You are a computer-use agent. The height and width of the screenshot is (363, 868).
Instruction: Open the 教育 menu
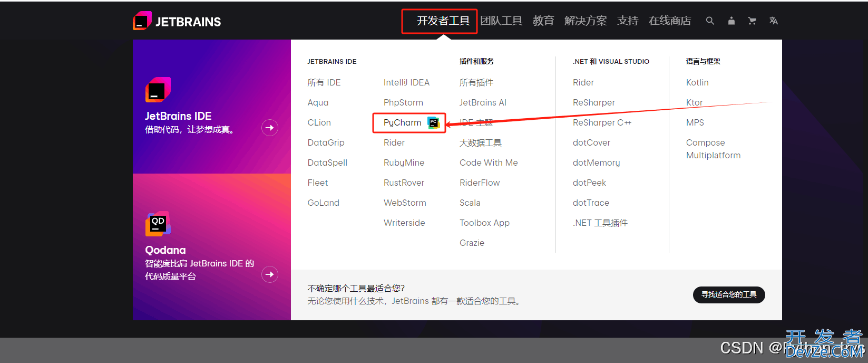(543, 21)
